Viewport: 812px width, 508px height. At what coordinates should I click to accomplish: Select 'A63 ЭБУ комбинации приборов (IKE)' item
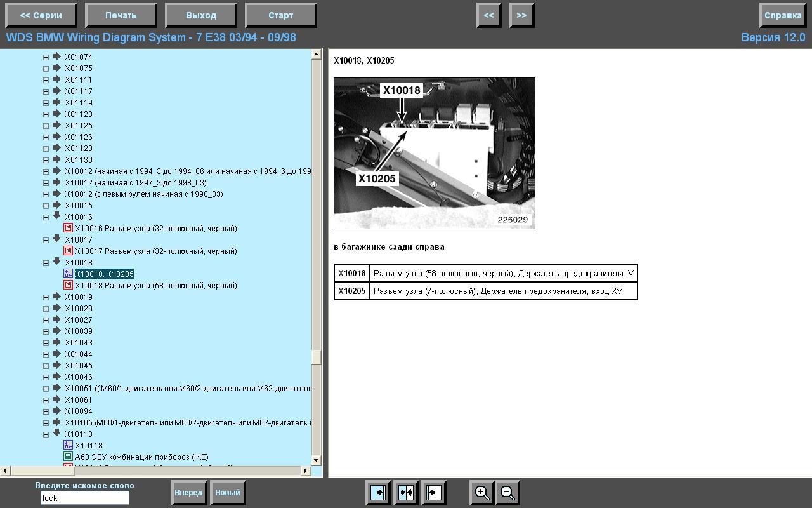point(142,457)
